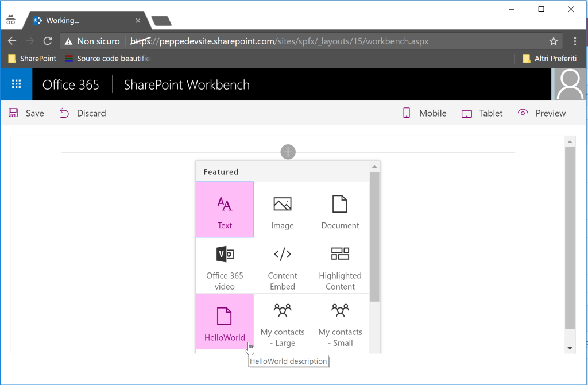Click the address bar URL

(x=280, y=41)
